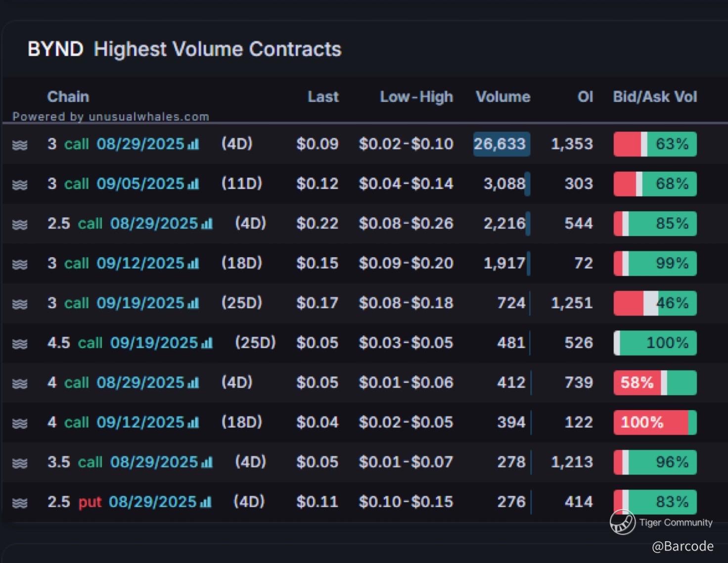Image resolution: width=728 pixels, height=563 pixels.
Task: Click wave icon left of 4 call 09/12/2025
Action: [x=19, y=423]
